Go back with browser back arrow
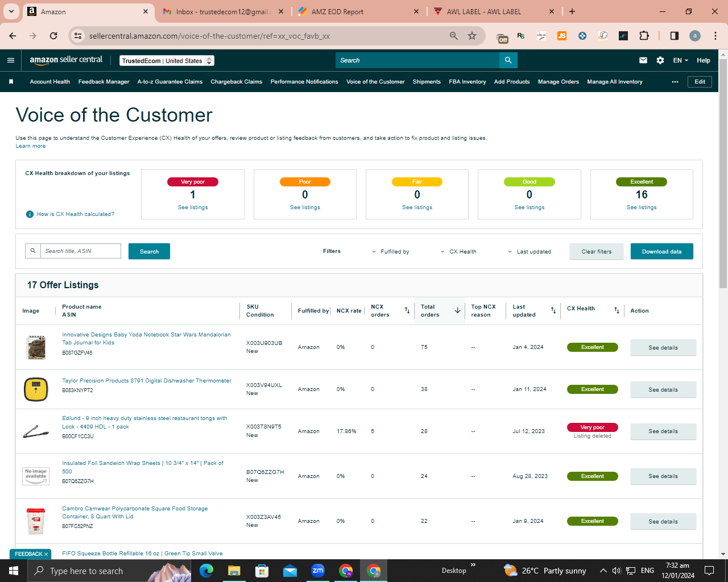 (x=13, y=36)
